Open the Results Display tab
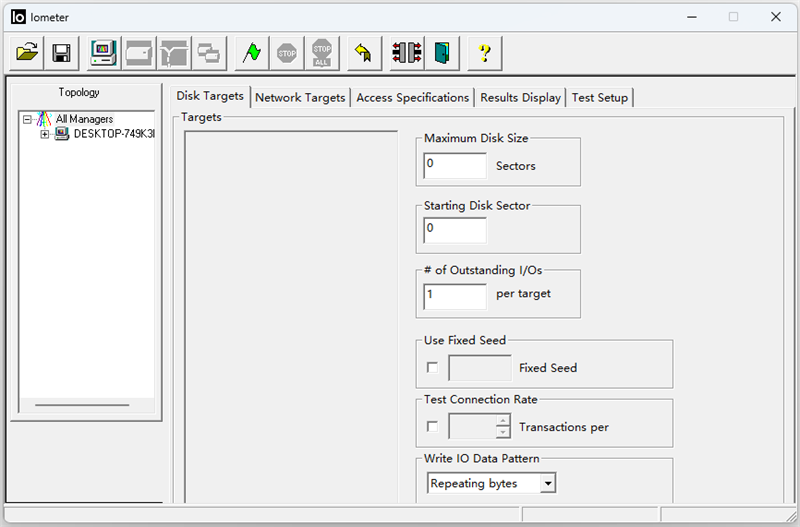The width and height of the screenshot is (800, 527). tap(520, 97)
